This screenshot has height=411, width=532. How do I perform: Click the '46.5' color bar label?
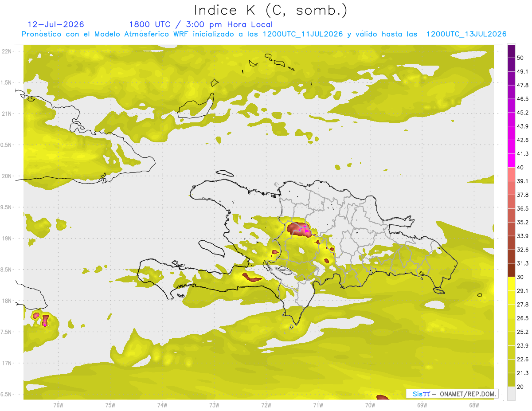tap(523, 99)
